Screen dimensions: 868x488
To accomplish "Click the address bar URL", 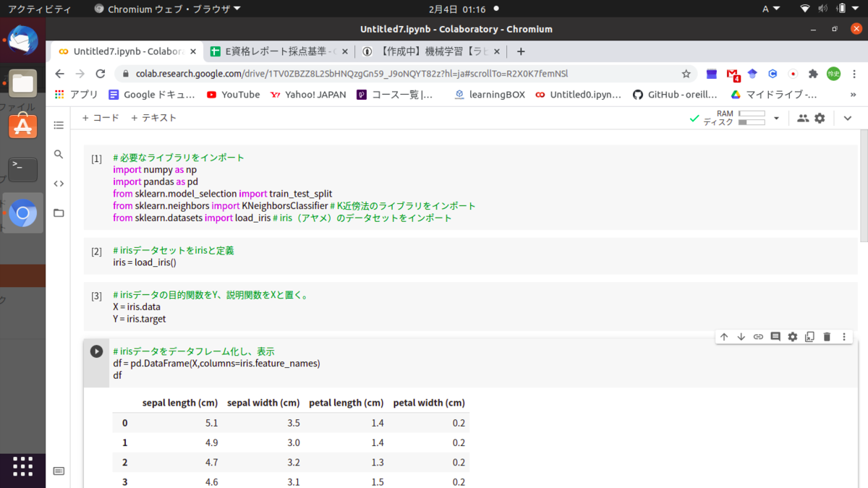I will [x=352, y=74].
